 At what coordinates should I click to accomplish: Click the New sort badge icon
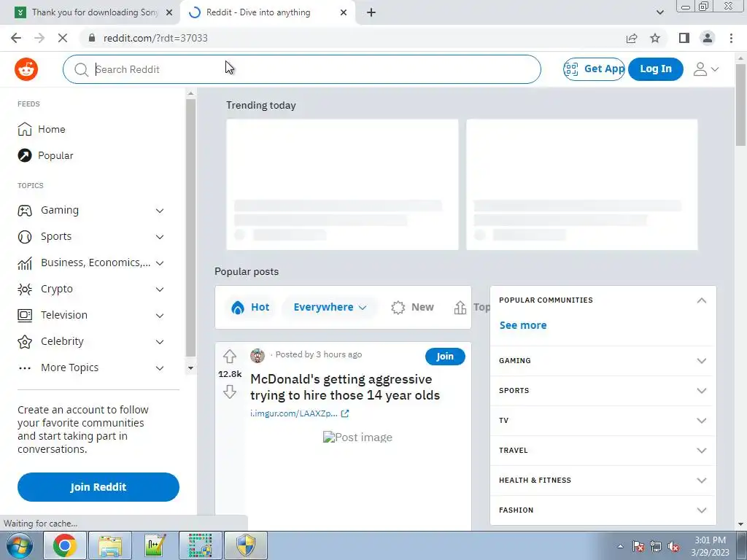tap(398, 308)
